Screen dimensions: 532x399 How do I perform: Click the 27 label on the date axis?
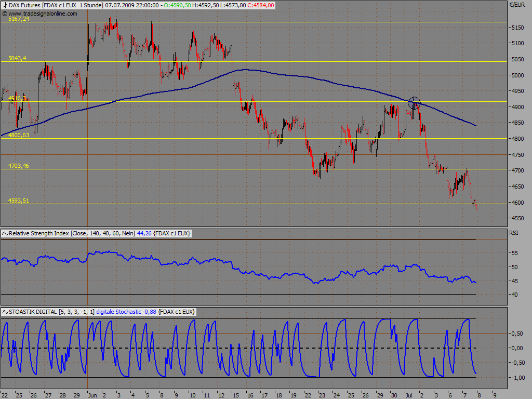tap(48, 395)
